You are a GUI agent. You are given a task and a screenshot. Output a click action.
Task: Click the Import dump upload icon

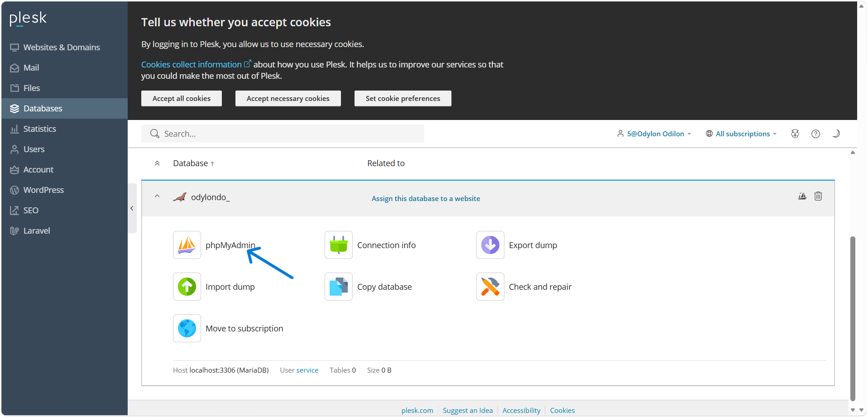point(187,287)
